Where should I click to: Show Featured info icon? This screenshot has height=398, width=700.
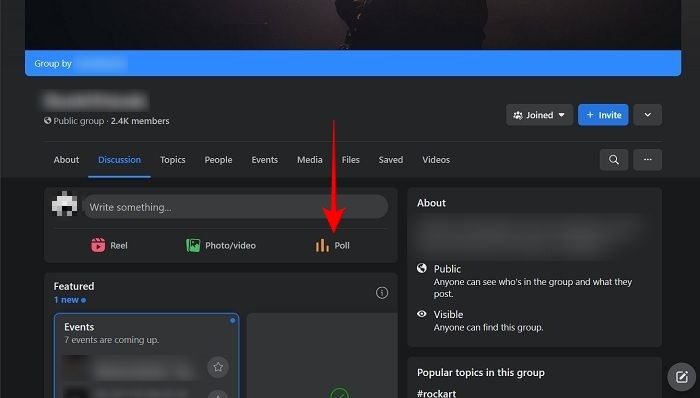(382, 293)
